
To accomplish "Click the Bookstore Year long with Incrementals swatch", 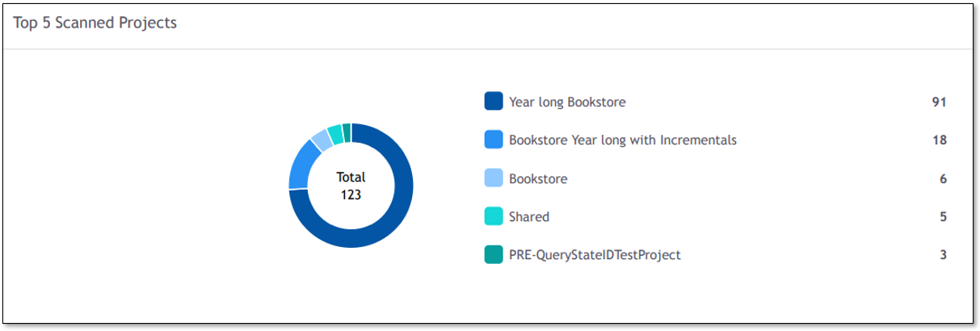I will [x=494, y=140].
